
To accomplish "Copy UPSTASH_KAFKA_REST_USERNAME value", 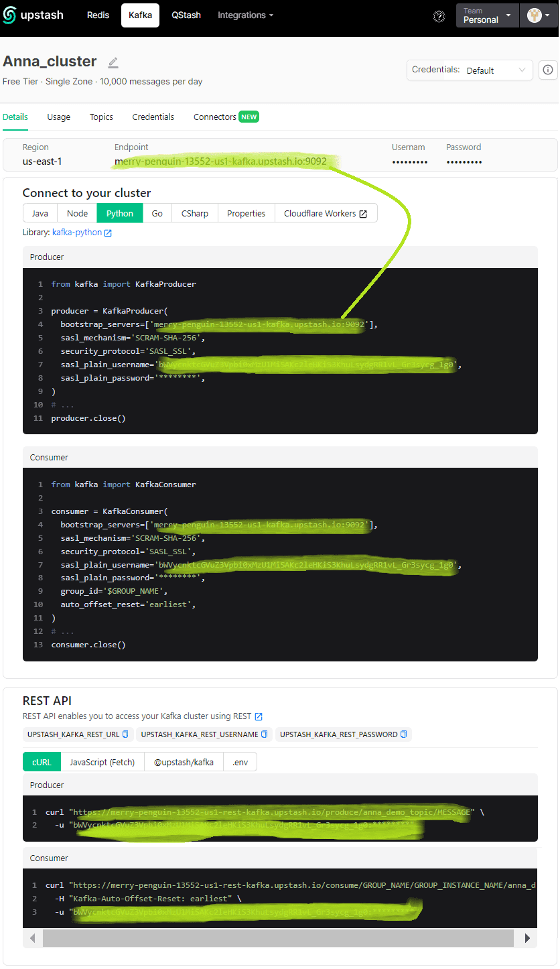I will pyautogui.click(x=265, y=734).
